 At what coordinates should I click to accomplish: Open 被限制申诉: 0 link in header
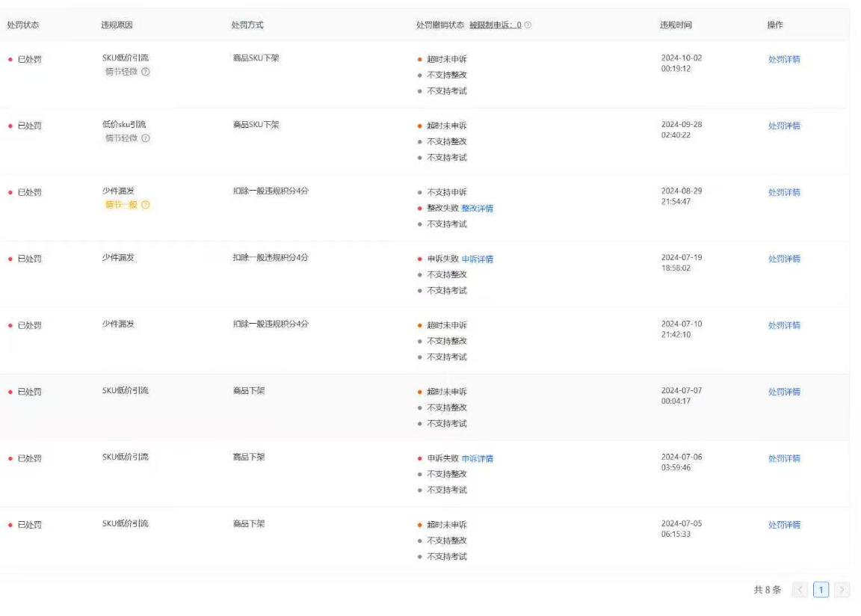click(495, 25)
